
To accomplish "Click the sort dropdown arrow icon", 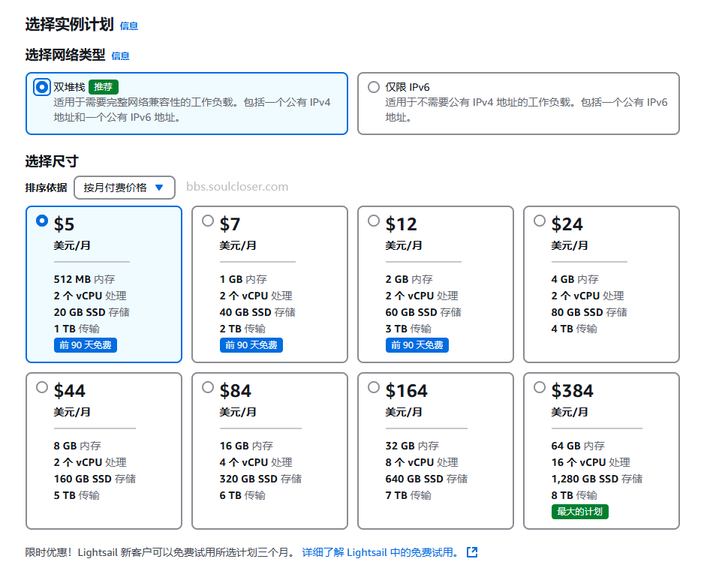I will click(x=159, y=188).
